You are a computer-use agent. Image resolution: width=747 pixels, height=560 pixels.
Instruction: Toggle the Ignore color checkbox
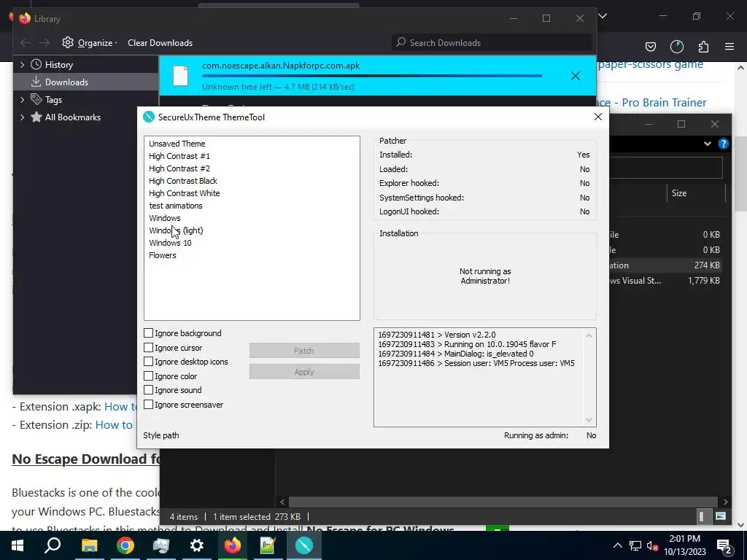pyautogui.click(x=149, y=376)
